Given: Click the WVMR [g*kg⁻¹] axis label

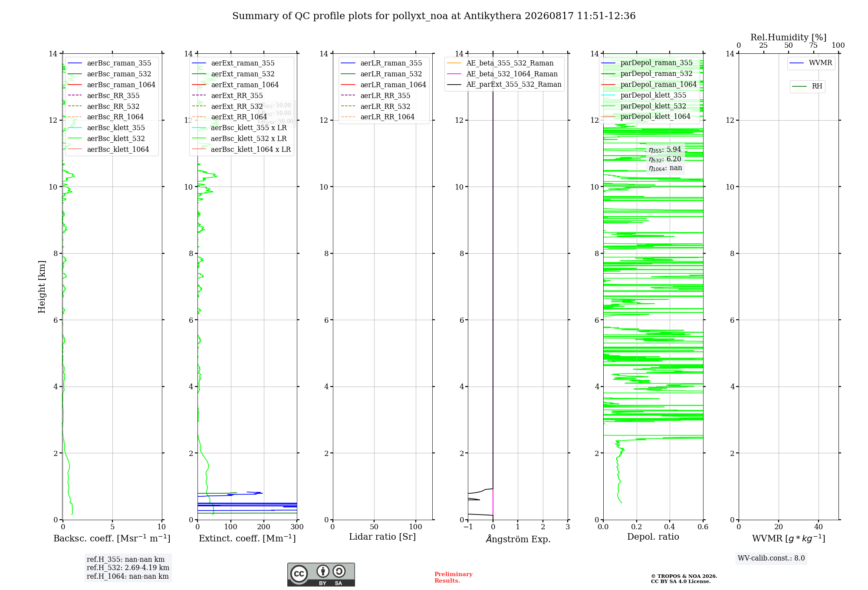Looking at the screenshot, I should [x=789, y=538].
